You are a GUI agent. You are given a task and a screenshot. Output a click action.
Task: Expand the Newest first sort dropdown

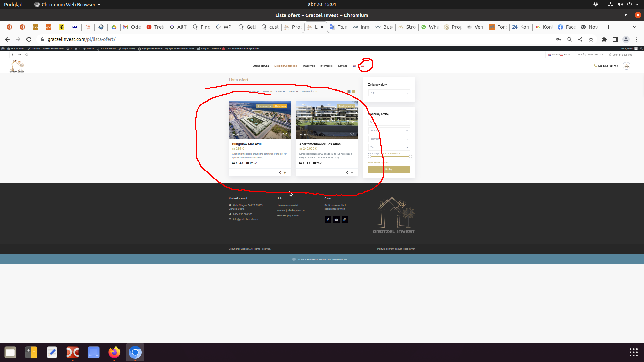(x=309, y=91)
